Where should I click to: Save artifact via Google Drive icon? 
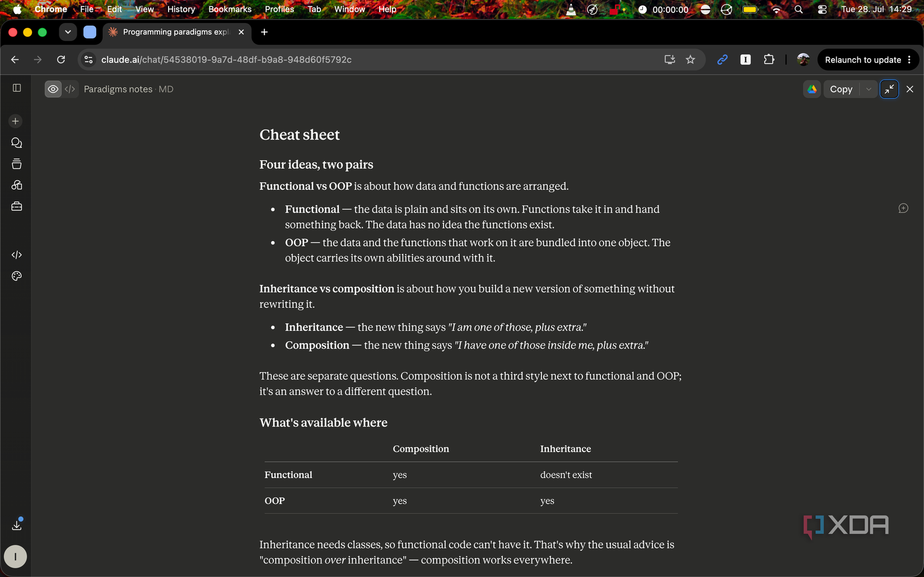click(812, 89)
